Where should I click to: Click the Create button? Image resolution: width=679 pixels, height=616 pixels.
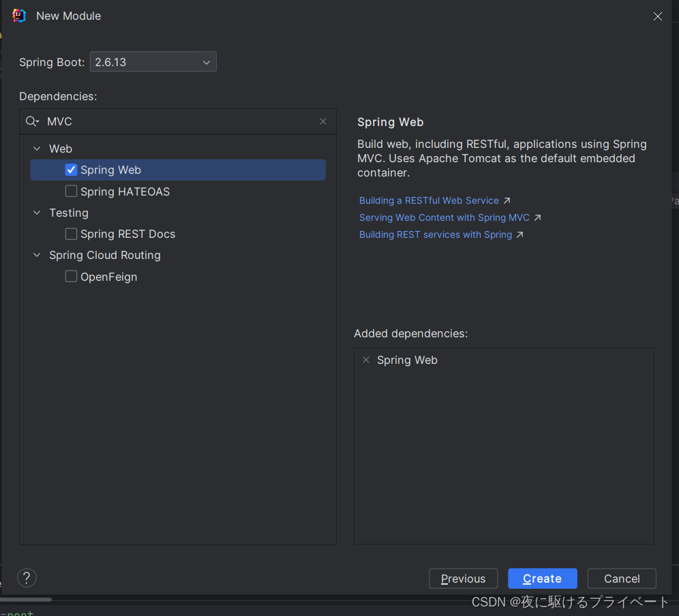tap(542, 579)
